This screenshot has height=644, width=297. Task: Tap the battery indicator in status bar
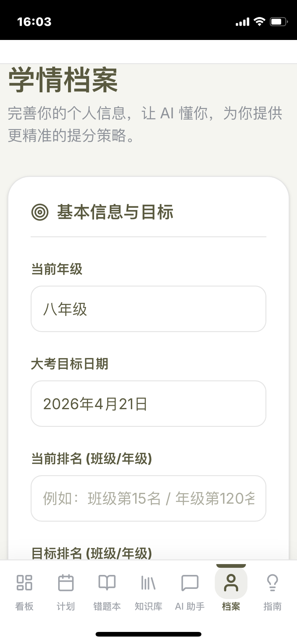[279, 22]
